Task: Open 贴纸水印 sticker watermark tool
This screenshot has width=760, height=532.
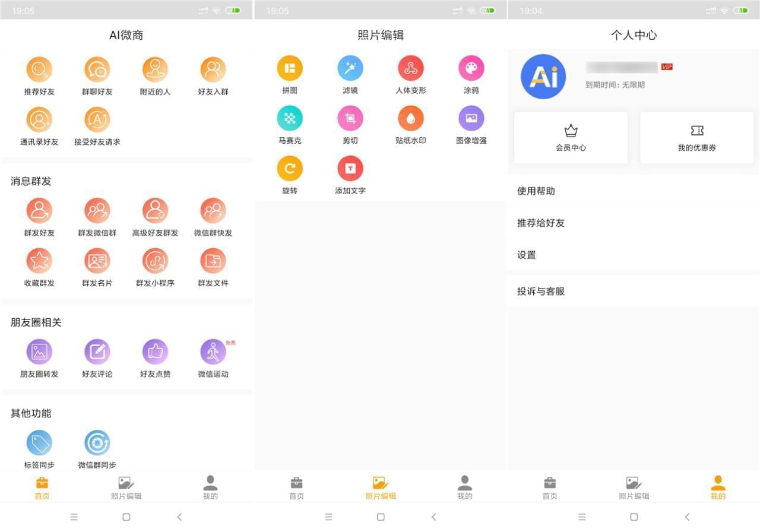Action: pos(411,118)
